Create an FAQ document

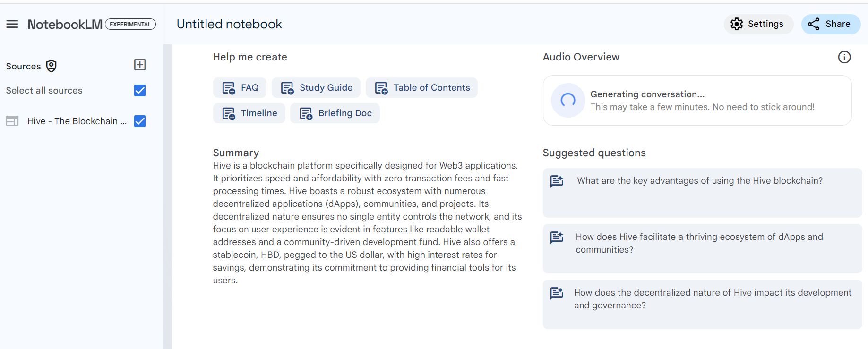[240, 88]
